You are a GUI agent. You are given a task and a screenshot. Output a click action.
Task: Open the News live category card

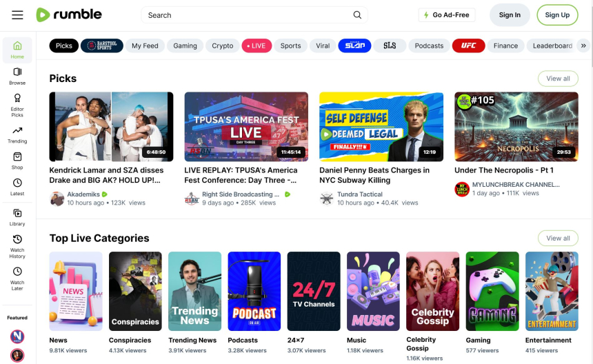pyautogui.click(x=76, y=291)
